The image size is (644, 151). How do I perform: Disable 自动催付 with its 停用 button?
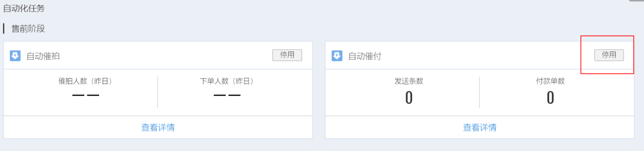609,55
